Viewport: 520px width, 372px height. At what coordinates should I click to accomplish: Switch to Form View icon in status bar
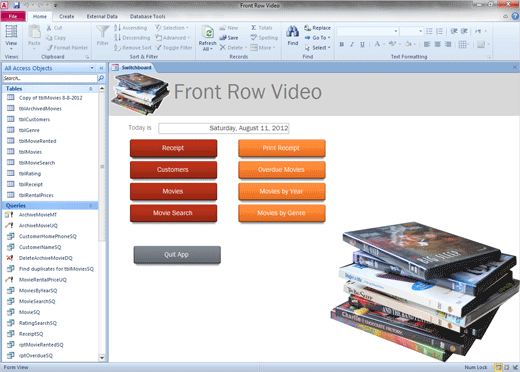point(498,367)
